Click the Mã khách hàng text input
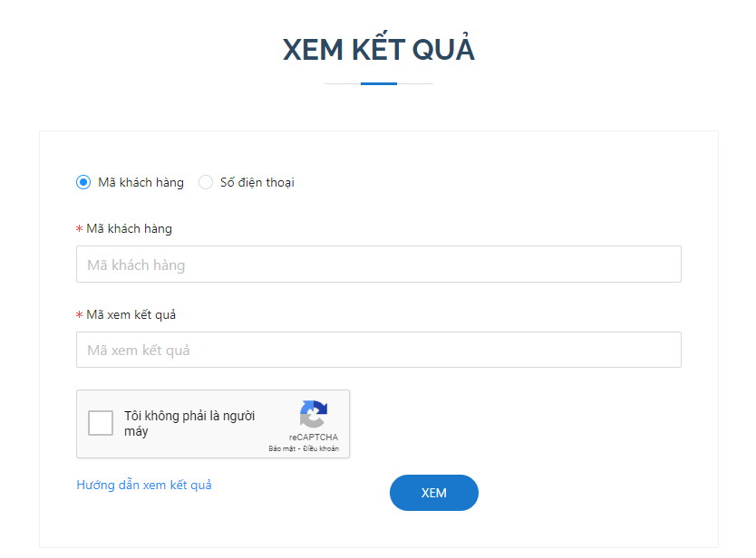 tap(378, 265)
